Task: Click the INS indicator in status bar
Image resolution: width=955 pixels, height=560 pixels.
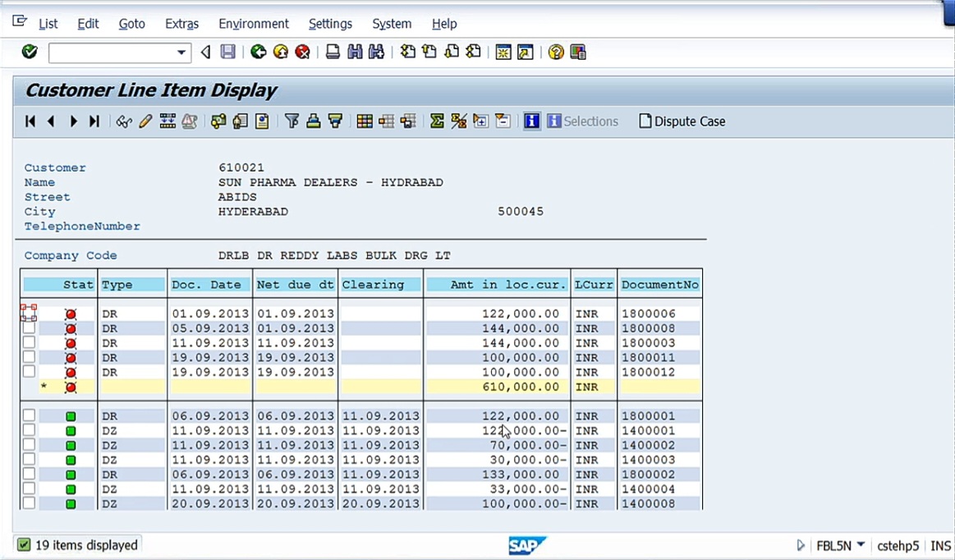Action: [x=940, y=545]
